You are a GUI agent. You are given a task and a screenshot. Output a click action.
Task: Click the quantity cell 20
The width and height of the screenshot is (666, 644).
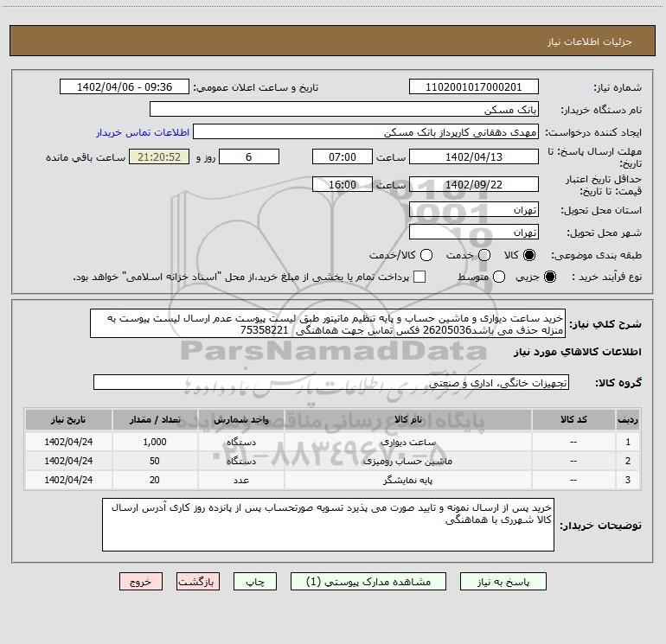(x=155, y=480)
